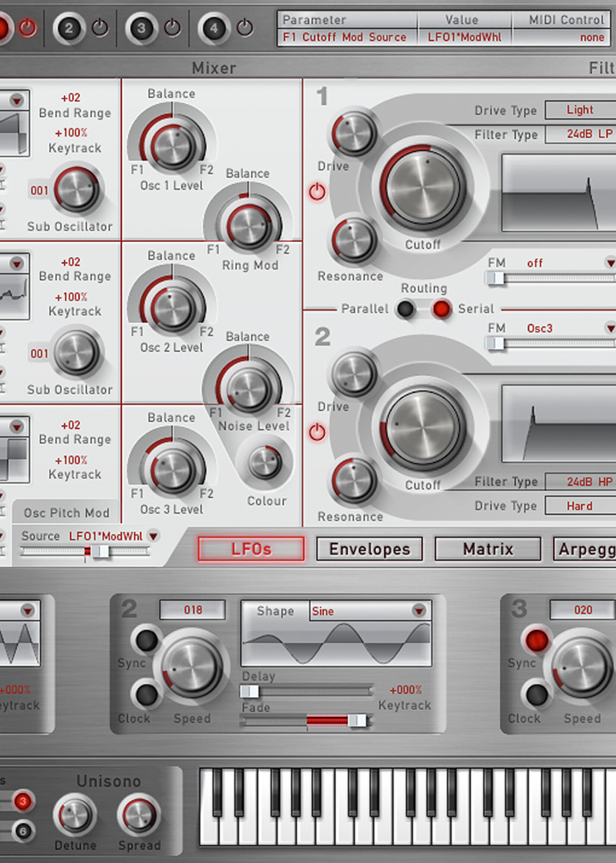616x863 pixels.
Task: Open Filter 2 FM source dropdown
Action: pos(610,328)
